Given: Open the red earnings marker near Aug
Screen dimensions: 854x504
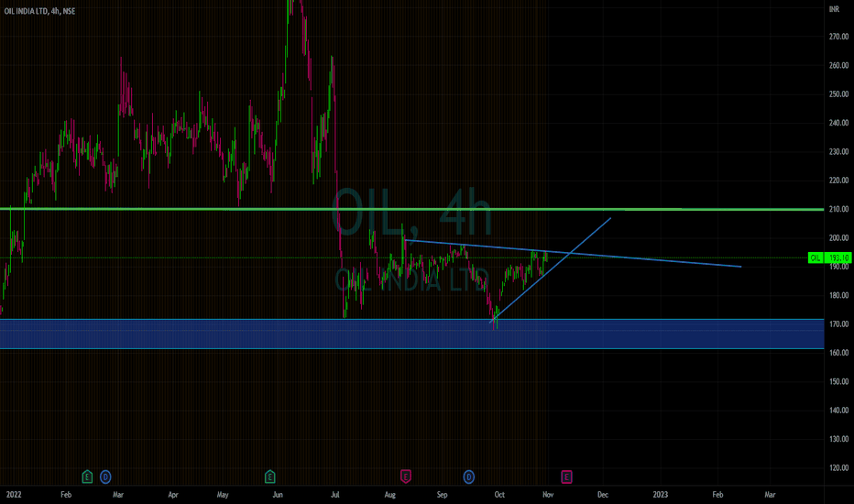Looking at the screenshot, I should click(405, 477).
